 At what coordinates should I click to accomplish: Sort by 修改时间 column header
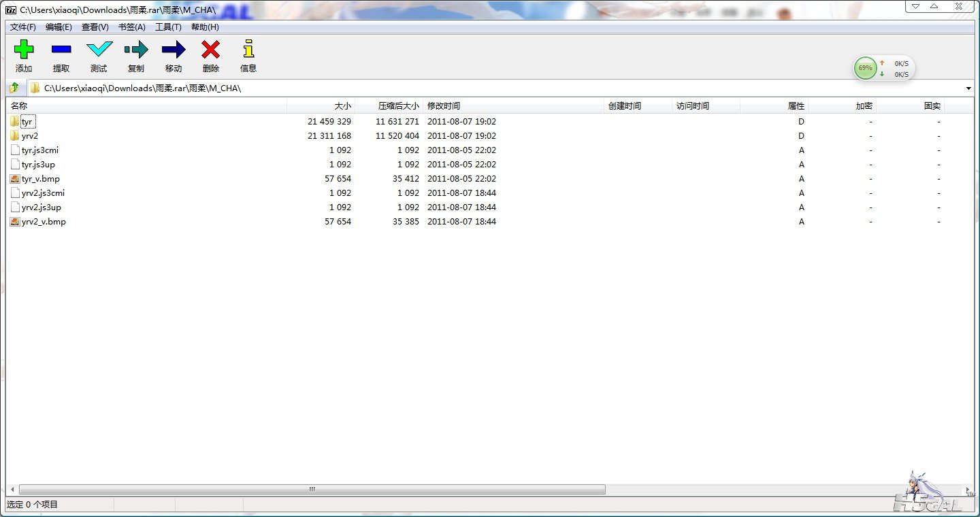click(444, 106)
